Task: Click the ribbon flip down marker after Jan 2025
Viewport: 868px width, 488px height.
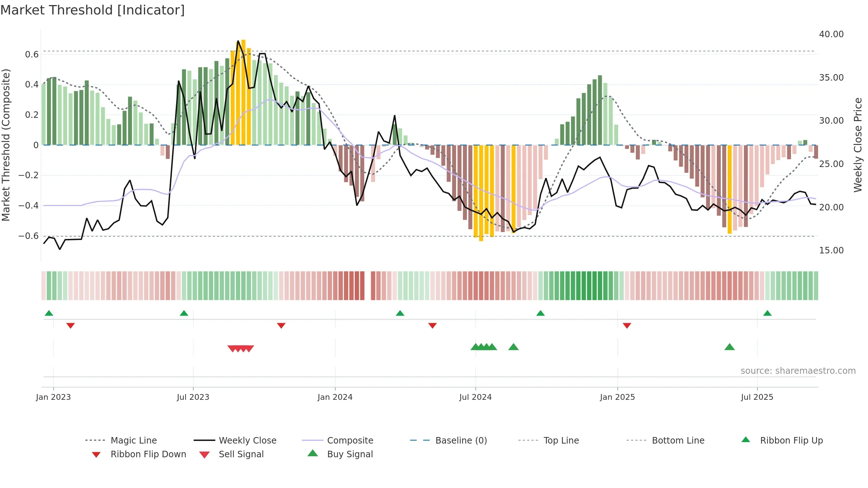Action: click(627, 326)
